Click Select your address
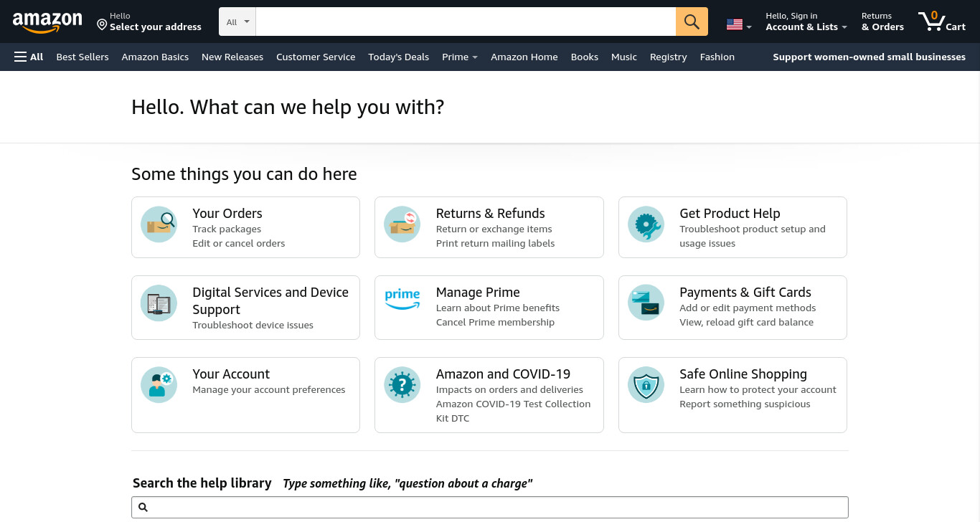Viewport: 980px width, 522px height. (x=156, y=27)
